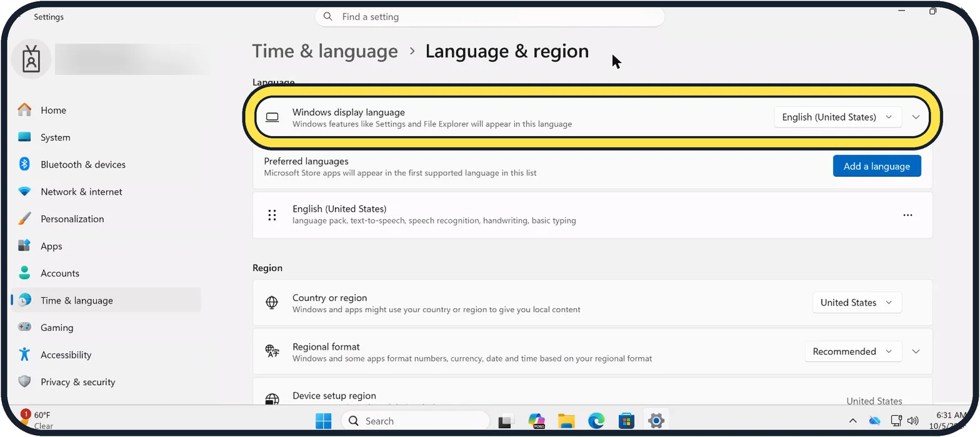
Task: Click Device setup region row text
Action: click(x=334, y=396)
